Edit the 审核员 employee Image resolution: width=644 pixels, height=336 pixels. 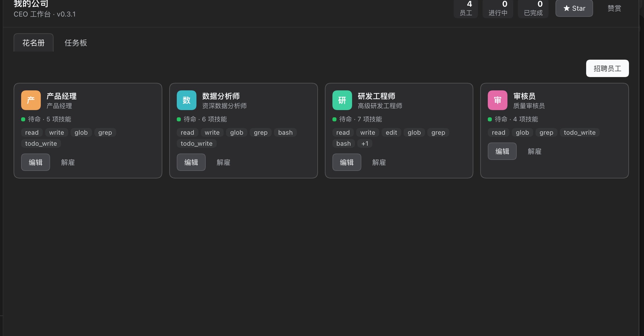click(502, 151)
